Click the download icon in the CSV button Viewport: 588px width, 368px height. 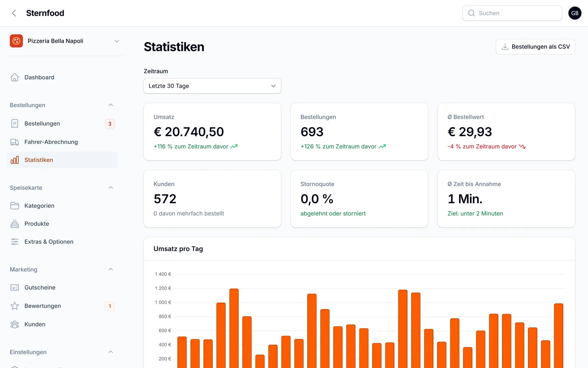pyautogui.click(x=505, y=47)
